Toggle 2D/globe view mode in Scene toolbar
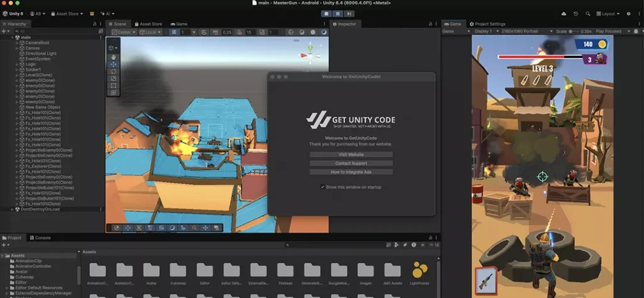This screenshot has width=644, height=298. click(x=291, y=32)
